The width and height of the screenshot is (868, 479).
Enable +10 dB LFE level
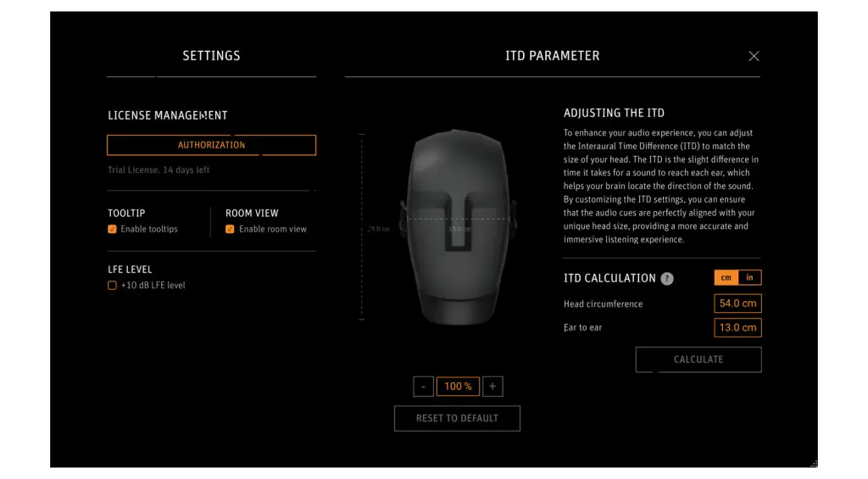tap(113, 286)
